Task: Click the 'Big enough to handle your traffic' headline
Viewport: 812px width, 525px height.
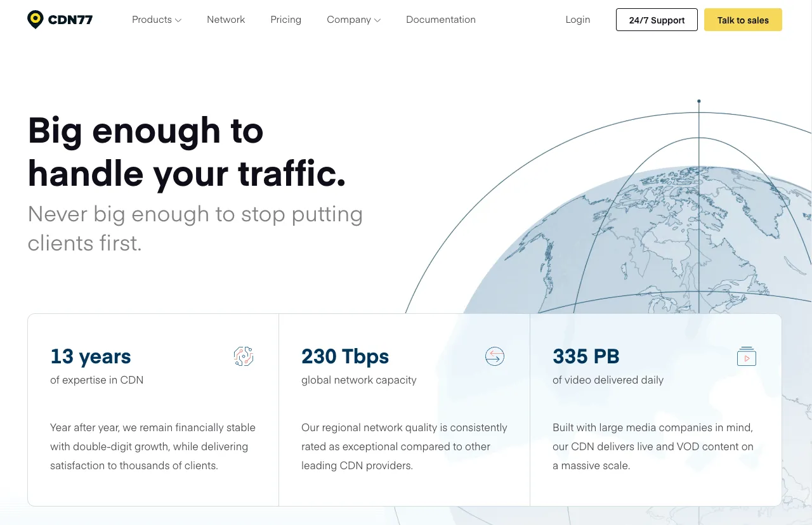Action: pos(187,152)
